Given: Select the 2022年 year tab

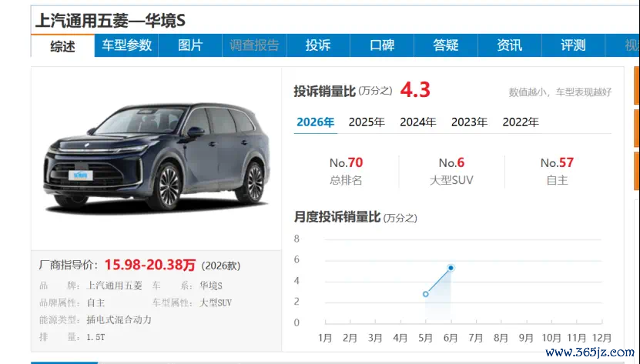Looking at the screenshot, I should pos(521,122).
